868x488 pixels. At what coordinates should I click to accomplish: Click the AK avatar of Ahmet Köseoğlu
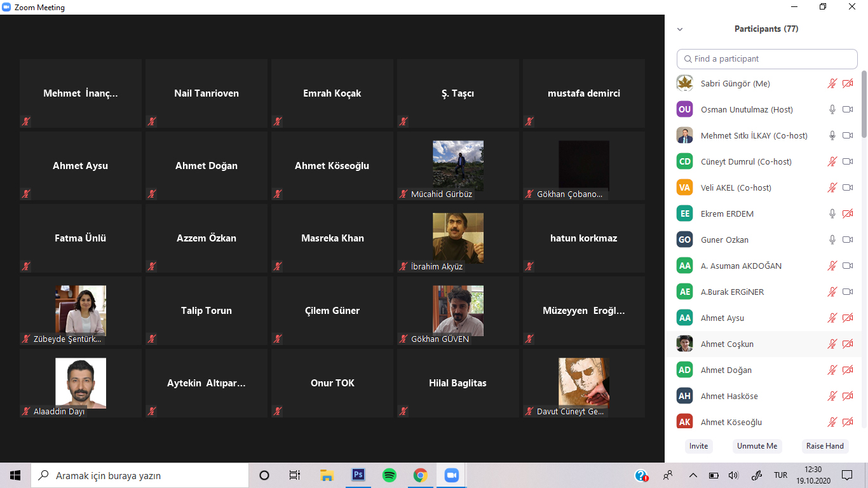point(684,422)
